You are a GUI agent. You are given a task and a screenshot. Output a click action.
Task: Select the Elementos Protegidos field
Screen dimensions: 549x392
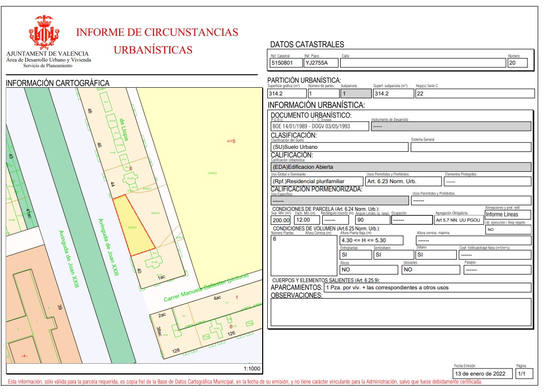(487, 181)
